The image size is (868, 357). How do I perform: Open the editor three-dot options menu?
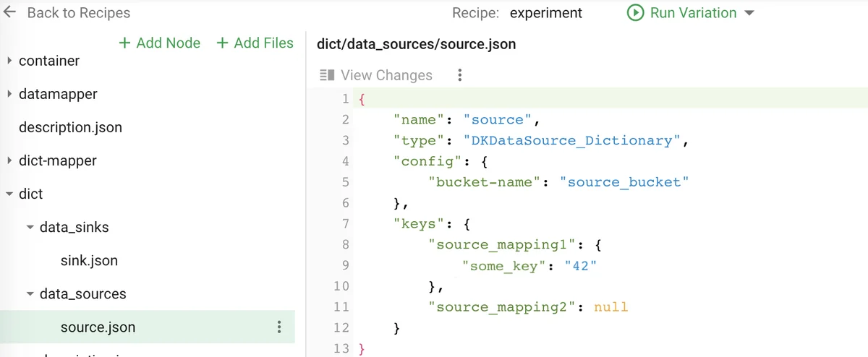click(459, 75)
